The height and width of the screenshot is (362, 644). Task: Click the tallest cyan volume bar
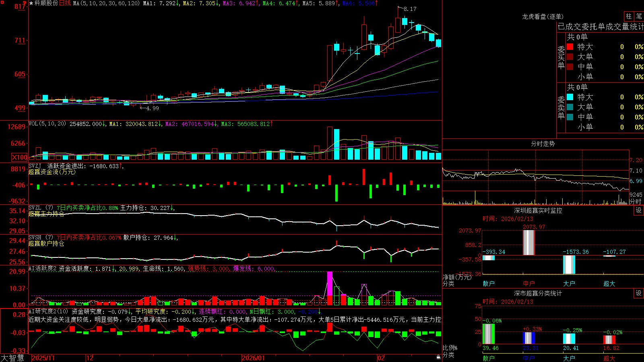click(336, 144)
